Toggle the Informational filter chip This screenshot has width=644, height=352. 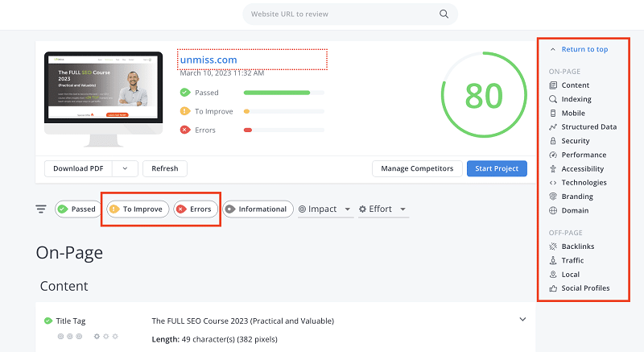258,209
